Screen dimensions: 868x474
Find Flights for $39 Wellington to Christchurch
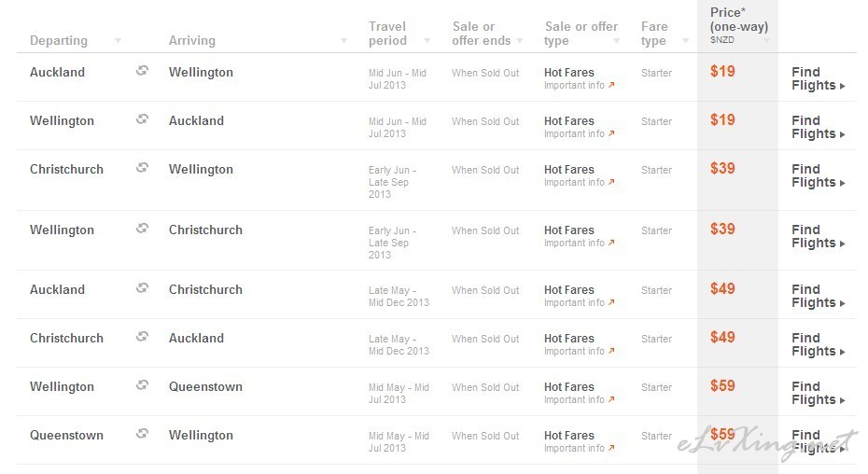(x=819, y=236)
